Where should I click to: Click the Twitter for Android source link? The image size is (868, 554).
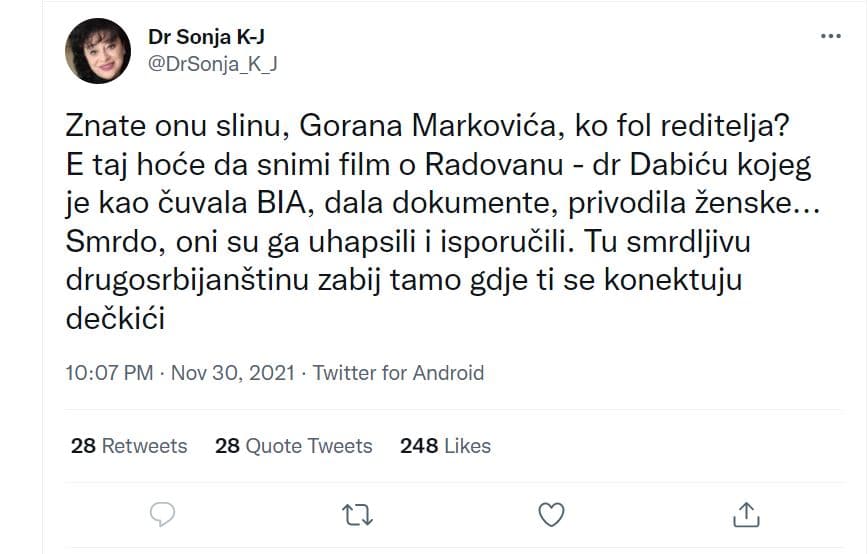point(398,373)
